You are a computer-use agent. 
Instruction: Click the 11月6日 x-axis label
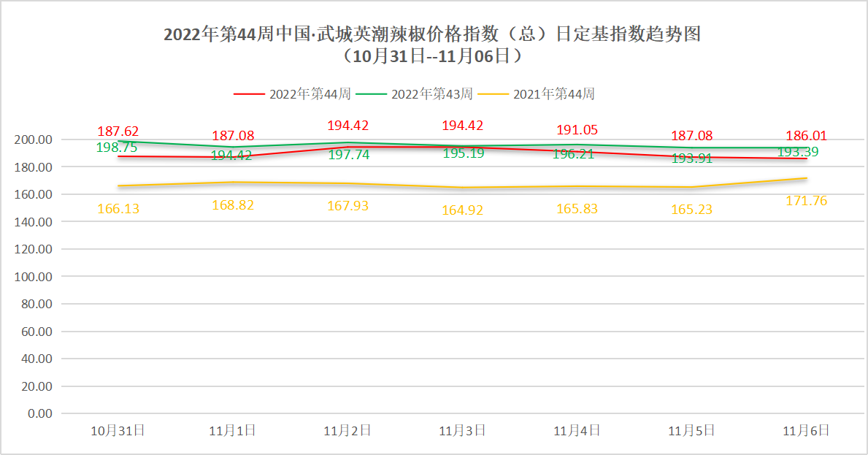(806, 431)
